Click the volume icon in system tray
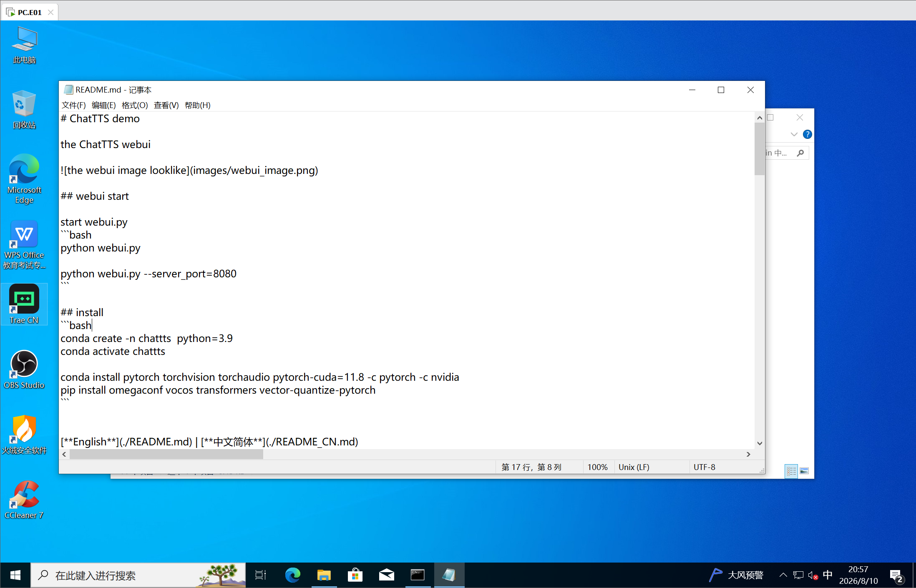Image resolution: width=916 pixels, height=588 pixels. coord(813,575)
